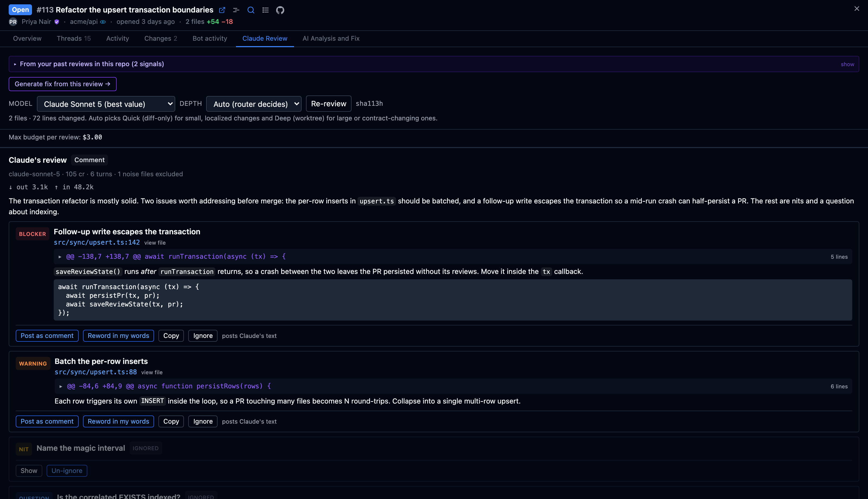This screenshot has height=499, width=868.
Task: Expand the runTransaction diff hunk
Action: coord(453,257)
